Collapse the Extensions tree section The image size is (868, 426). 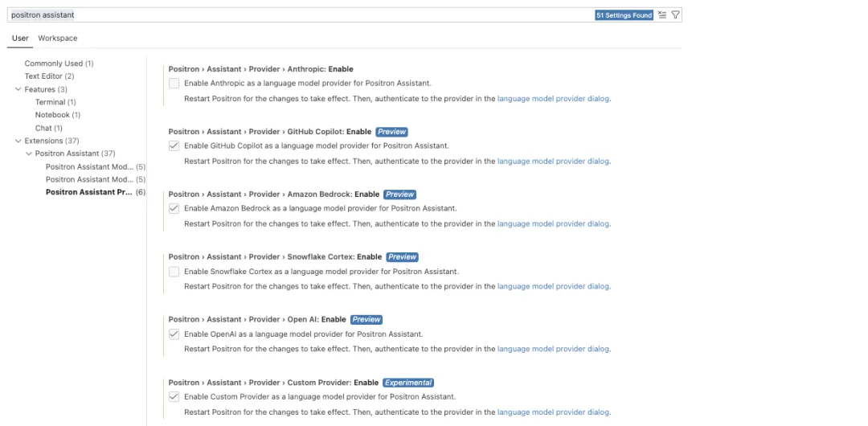click(x=18, y=141)
